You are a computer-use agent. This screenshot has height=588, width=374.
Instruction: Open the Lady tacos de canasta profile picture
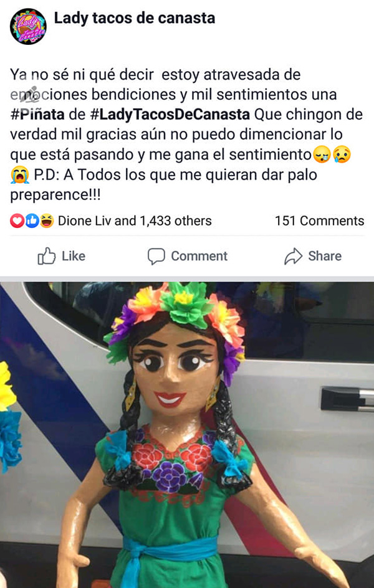coord(28,26)
